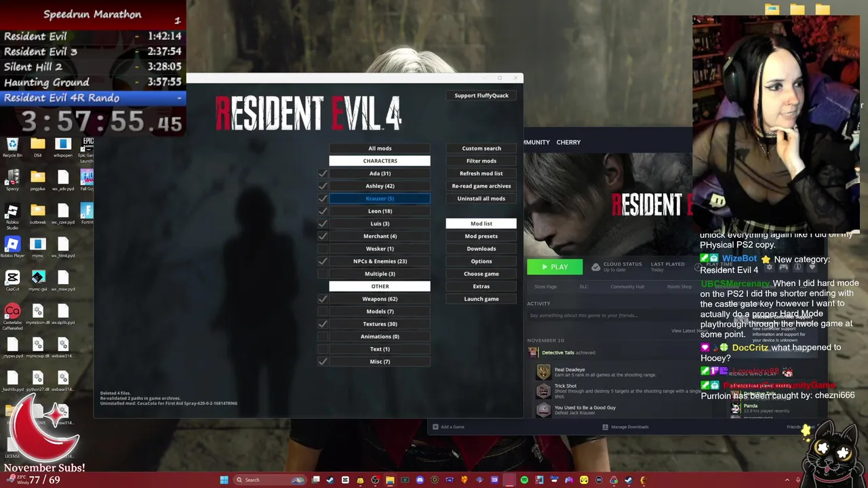This screenshot has height=488, width=868.
Task: Open the Models (7) mod category
Action: click(x=380, y=311)
